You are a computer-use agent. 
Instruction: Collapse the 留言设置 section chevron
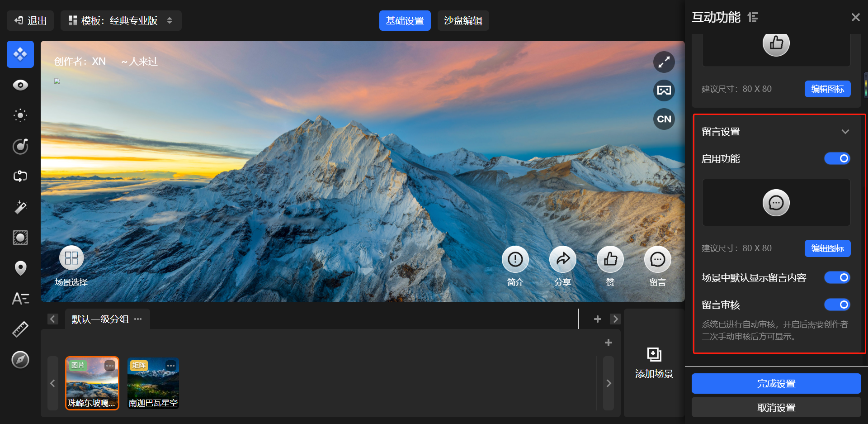click(845, 132)
